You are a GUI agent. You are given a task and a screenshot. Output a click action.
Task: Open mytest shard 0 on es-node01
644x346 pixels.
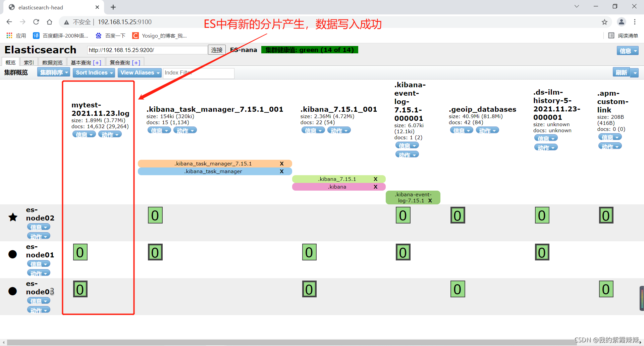click(80, 252)
